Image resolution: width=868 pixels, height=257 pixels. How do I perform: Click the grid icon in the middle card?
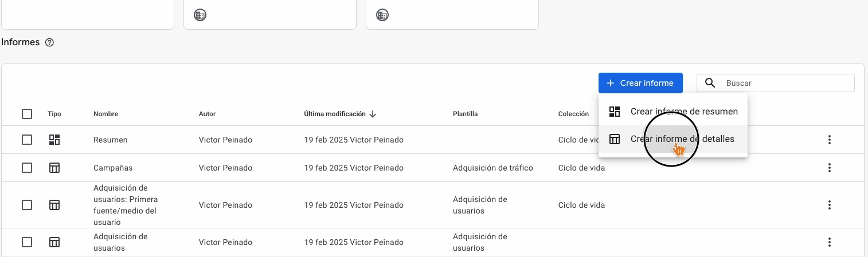click(200, 15)
